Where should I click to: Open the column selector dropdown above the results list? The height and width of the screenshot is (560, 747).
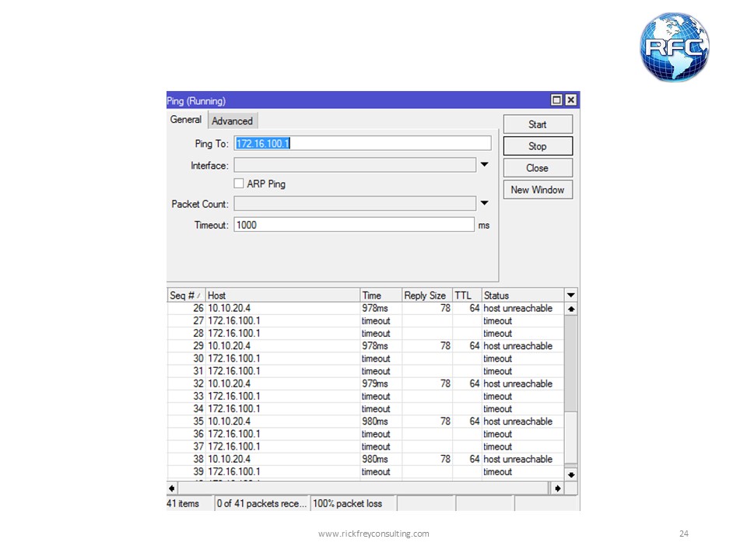[570, 295]
